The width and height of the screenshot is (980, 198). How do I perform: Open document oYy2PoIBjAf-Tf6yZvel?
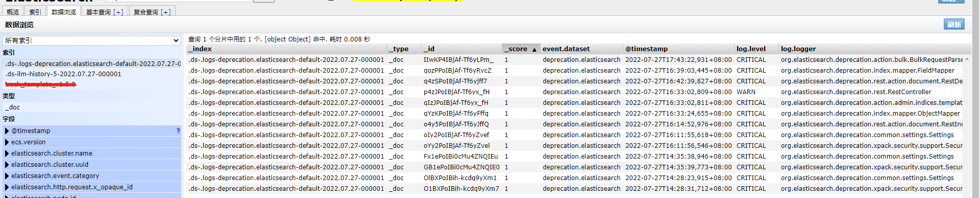click(456, 146)
